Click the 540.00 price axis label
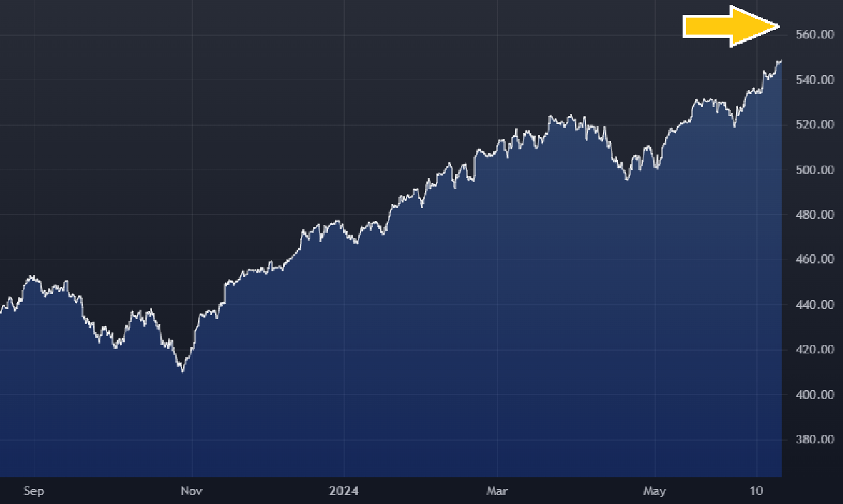 pyautogui.click(x=815, y=80)
